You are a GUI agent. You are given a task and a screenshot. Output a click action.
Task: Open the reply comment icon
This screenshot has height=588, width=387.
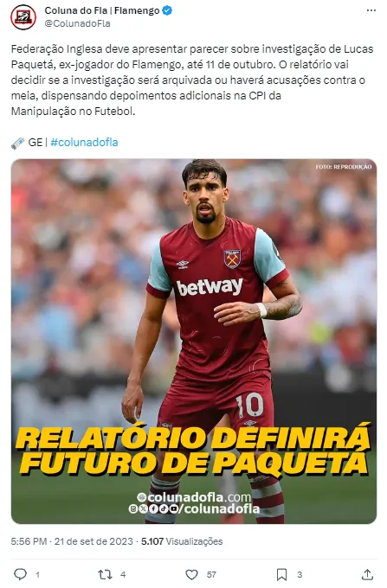coord(20,574)
